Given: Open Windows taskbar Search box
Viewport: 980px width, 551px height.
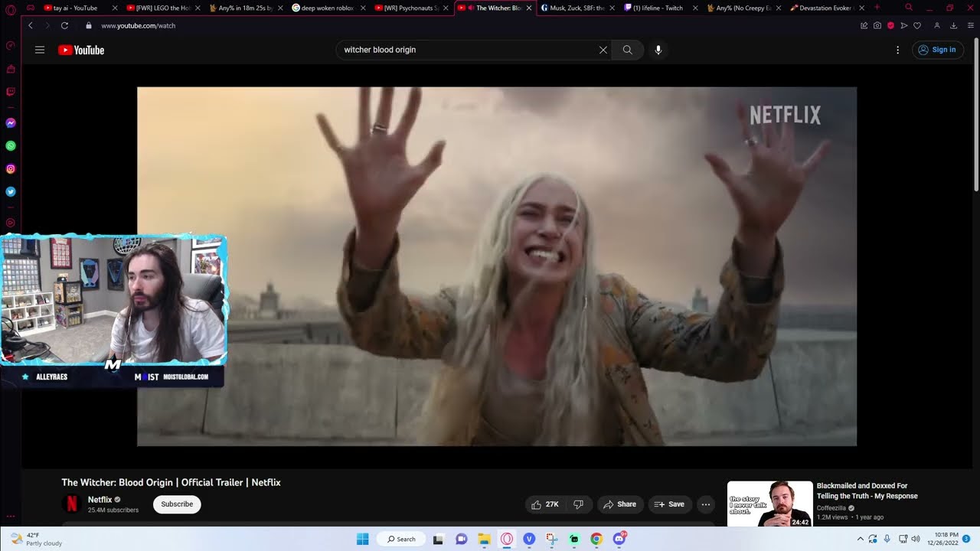Looking at the screenshot, I should pyautogui.click(x=400, y=539).
